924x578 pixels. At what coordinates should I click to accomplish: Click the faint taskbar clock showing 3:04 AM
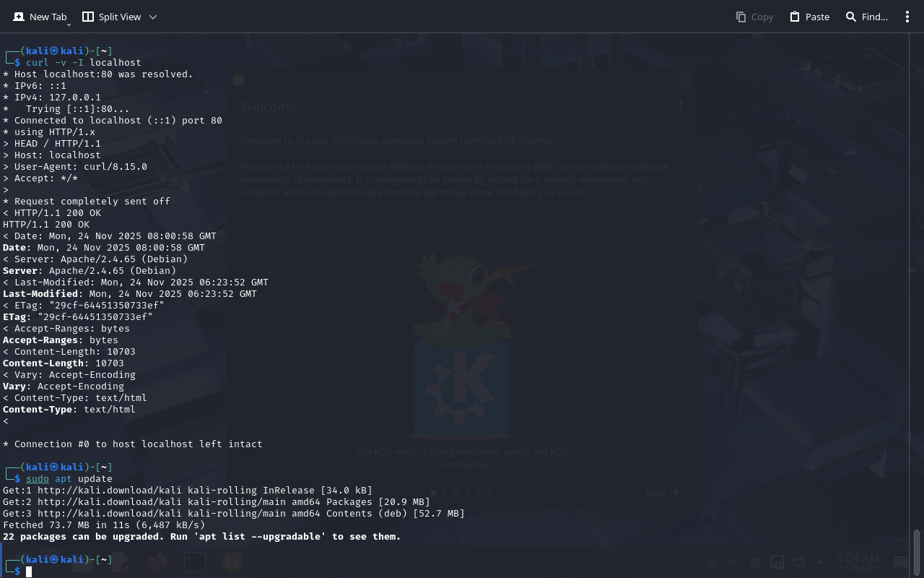click(858, 558)
